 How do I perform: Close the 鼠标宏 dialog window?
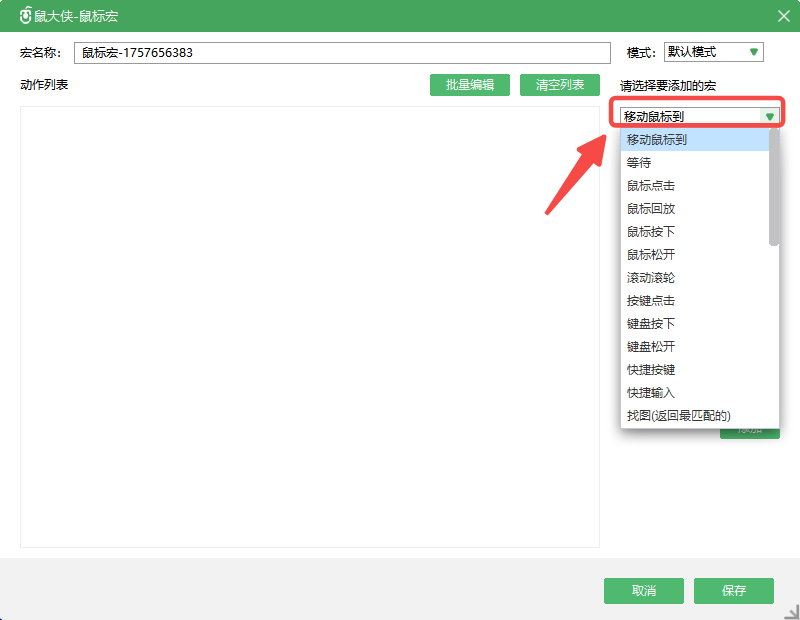tap(783, 16)
